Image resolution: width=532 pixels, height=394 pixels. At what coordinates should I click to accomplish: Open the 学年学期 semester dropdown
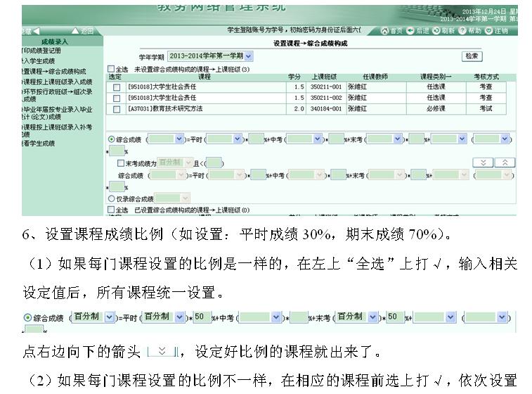tap(249, 56)
